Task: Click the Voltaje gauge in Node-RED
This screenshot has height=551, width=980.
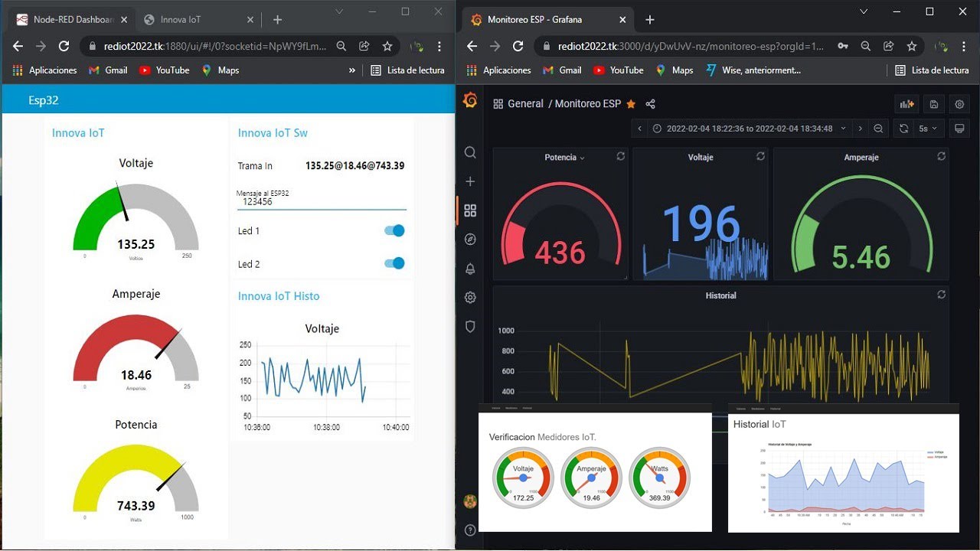Action: (136, 217)
